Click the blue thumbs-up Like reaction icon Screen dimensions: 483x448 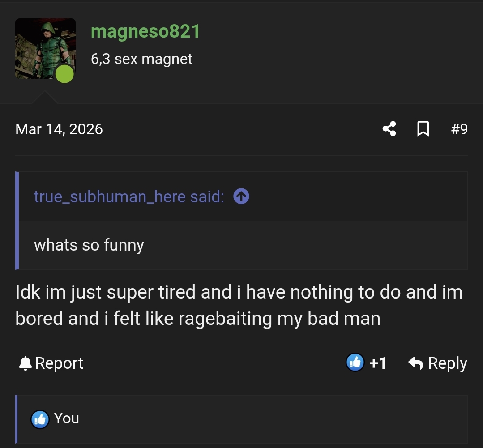355,363
